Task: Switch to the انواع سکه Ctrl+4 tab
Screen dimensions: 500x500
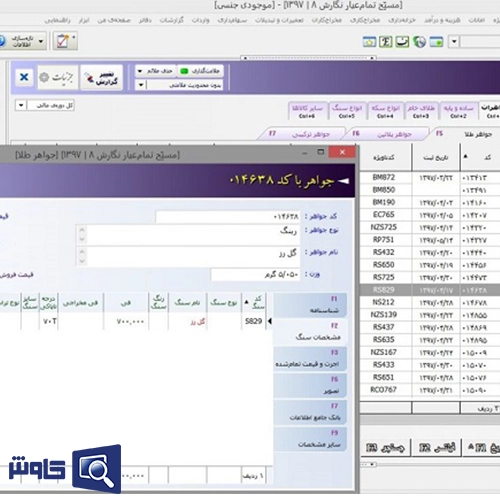Action: tap(385, 111)
